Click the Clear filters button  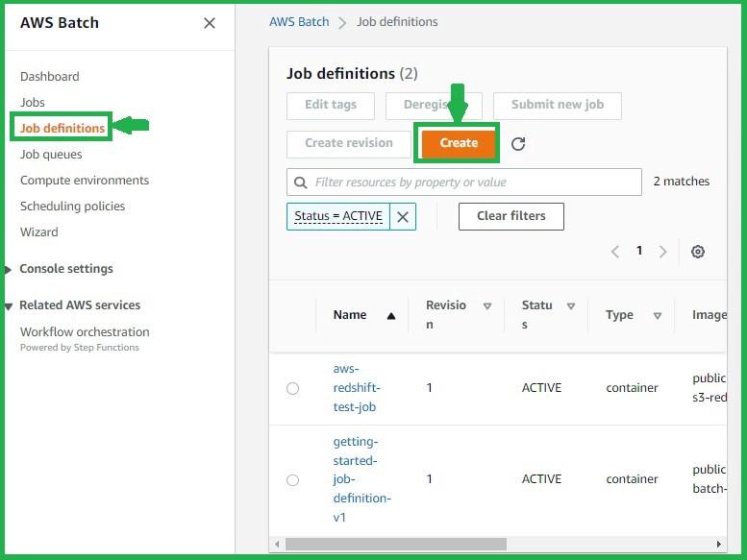pos(511,216)
